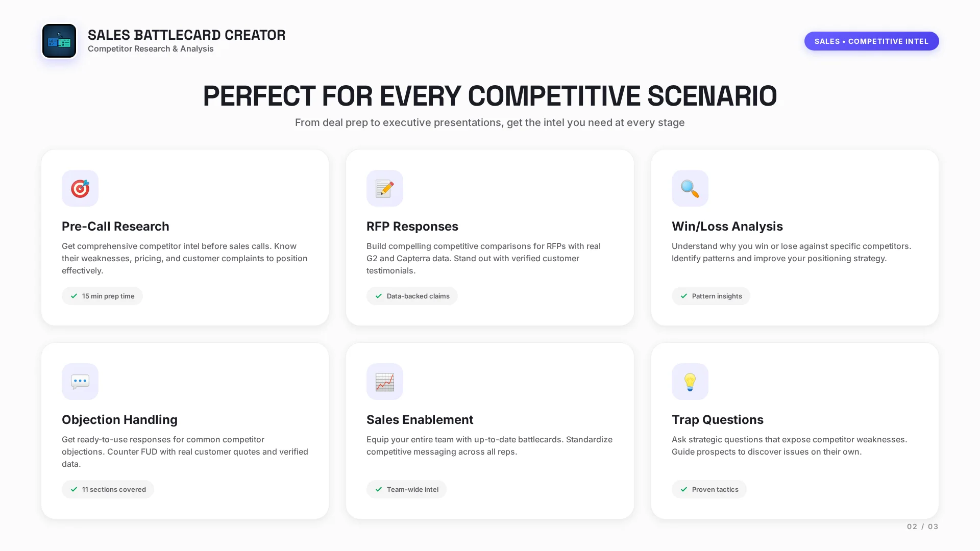The height and width of the screenshot is (551, 980).
Task: Click the memo pencil icon for RFP Responses
Action: tap(385, 188)
